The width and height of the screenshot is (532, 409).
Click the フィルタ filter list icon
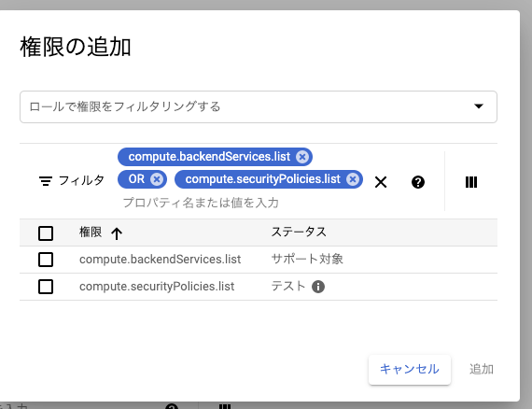46,181
